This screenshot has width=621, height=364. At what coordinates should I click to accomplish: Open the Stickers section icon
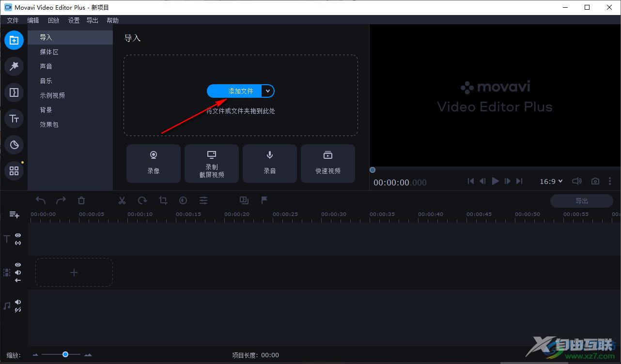[14, 145]
